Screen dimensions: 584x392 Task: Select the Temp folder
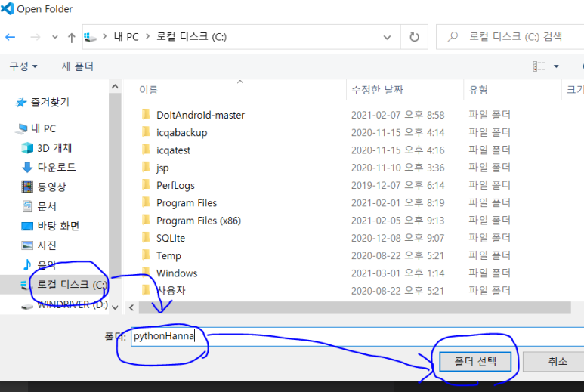[x=168, y=256]
